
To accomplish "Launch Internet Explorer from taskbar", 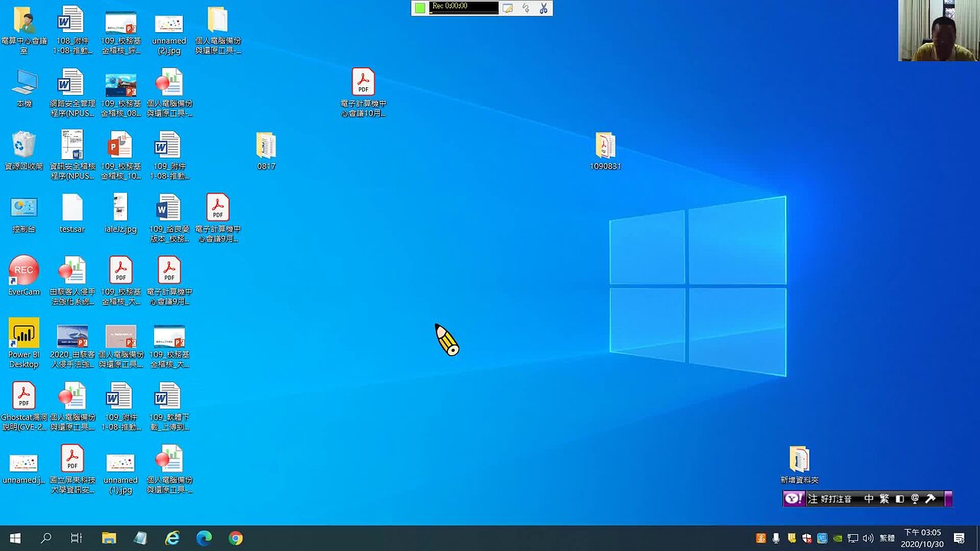I will (172, 538).
